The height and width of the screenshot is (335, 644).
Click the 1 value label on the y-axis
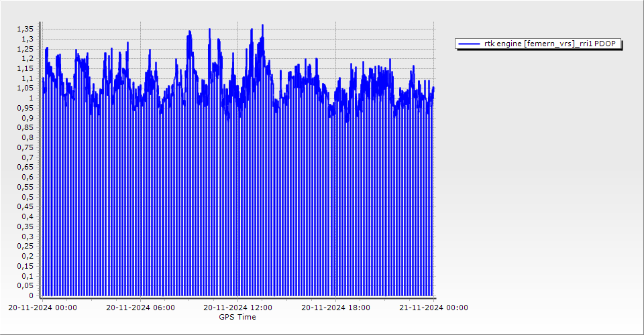coord(31,98)
